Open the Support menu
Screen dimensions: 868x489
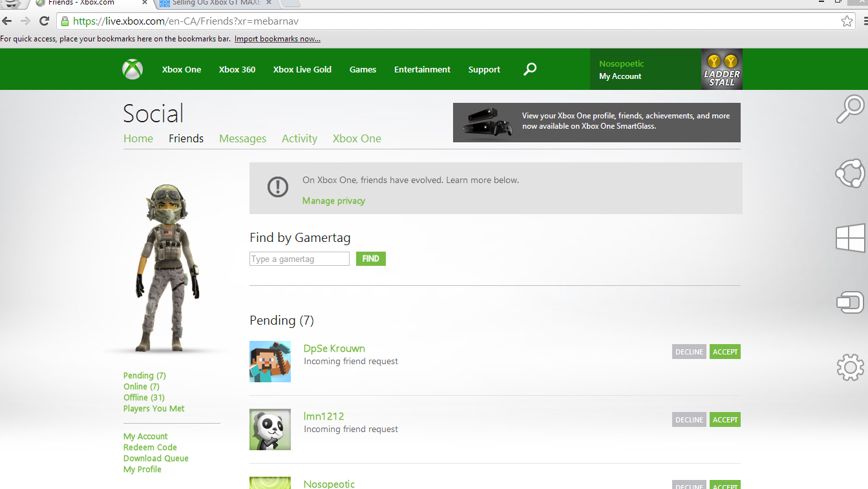[x=484, y=69]
